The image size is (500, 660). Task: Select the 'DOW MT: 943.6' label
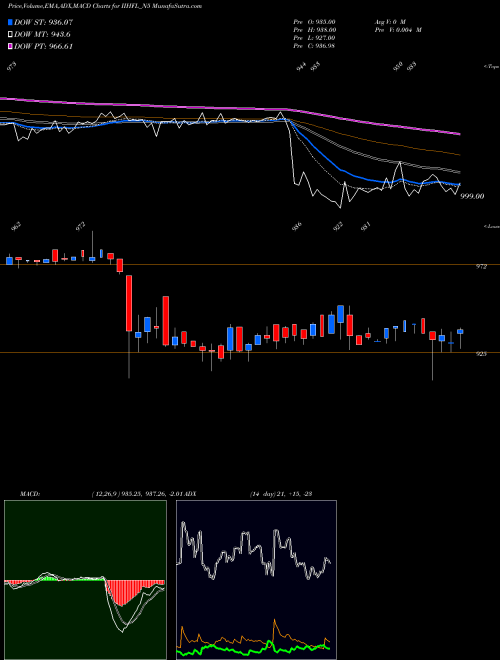[42, 35]
